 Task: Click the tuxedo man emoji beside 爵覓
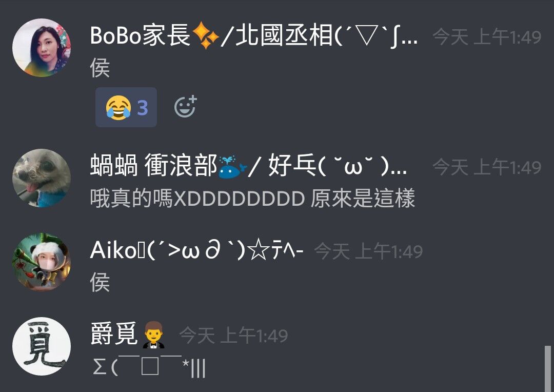point(153,335)
